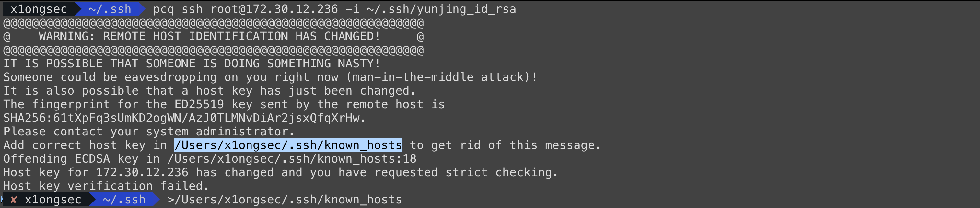Screen dimensions: 980x208
Task: Click the IP in 'Host key for 172.30.12.236'
Action: [x=142, y=172]
